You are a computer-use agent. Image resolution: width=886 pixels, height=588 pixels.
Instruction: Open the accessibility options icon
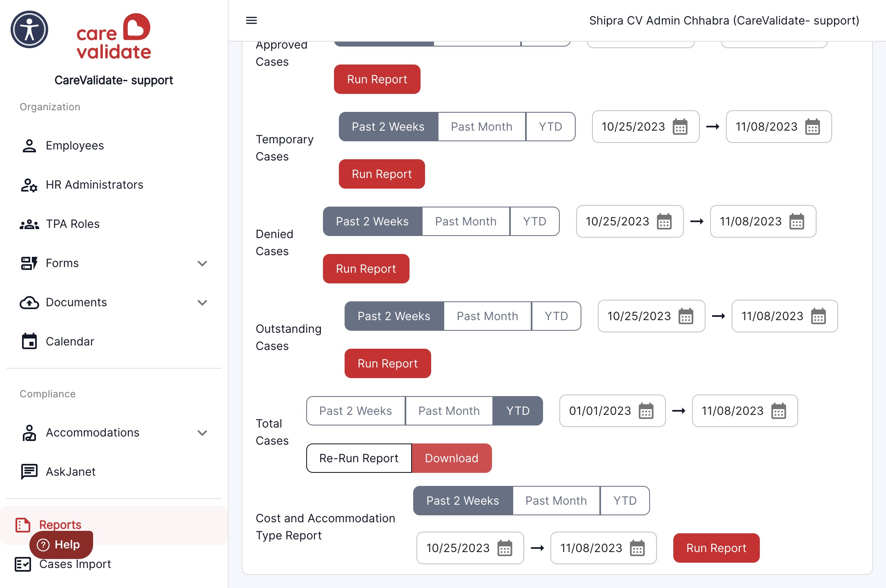[x=29, y=29]
